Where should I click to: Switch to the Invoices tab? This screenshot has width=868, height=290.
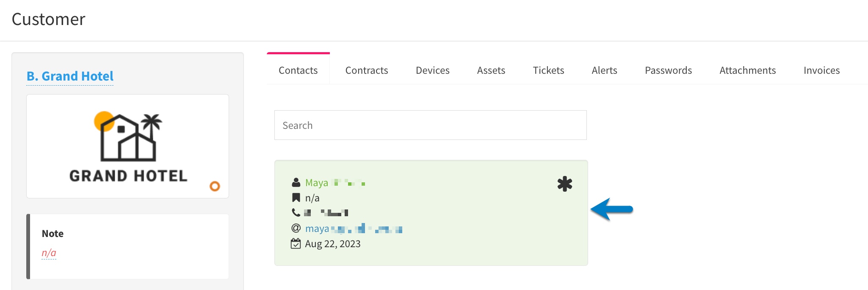click(x=821, y=70)
